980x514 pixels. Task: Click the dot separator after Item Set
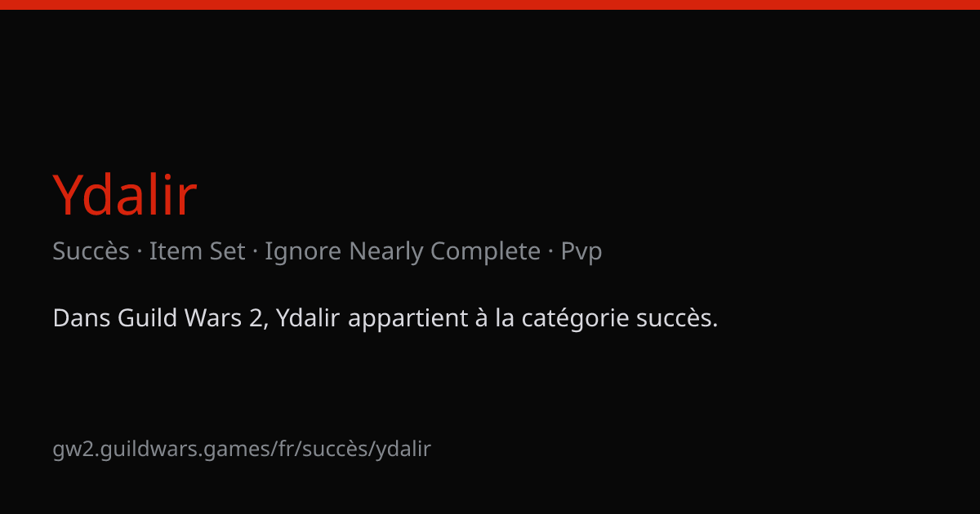pos(255,251)
